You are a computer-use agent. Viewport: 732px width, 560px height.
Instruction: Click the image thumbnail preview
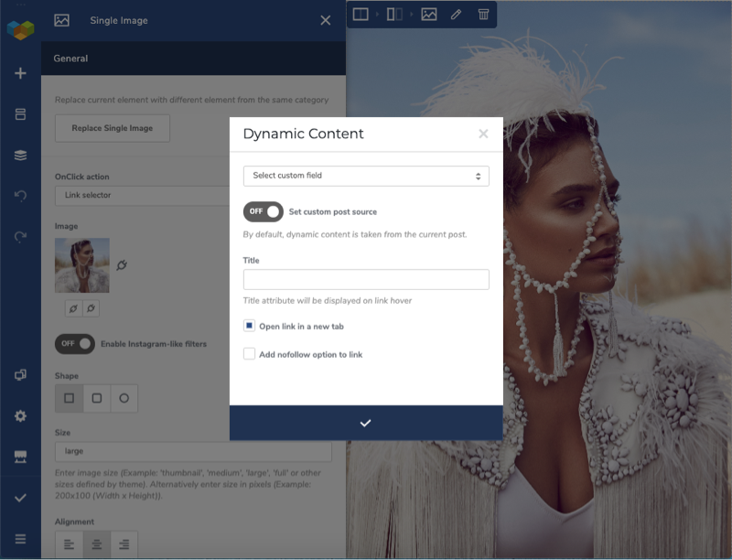(82, 265)
